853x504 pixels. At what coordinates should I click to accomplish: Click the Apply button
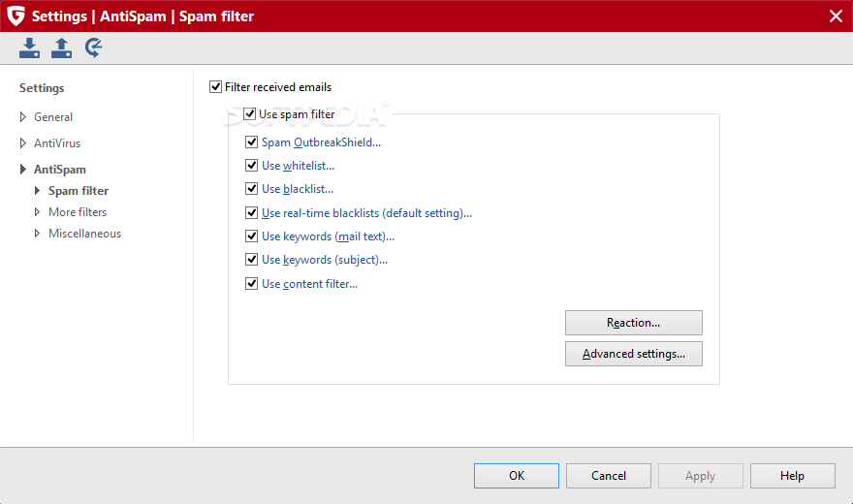(701, 476)
